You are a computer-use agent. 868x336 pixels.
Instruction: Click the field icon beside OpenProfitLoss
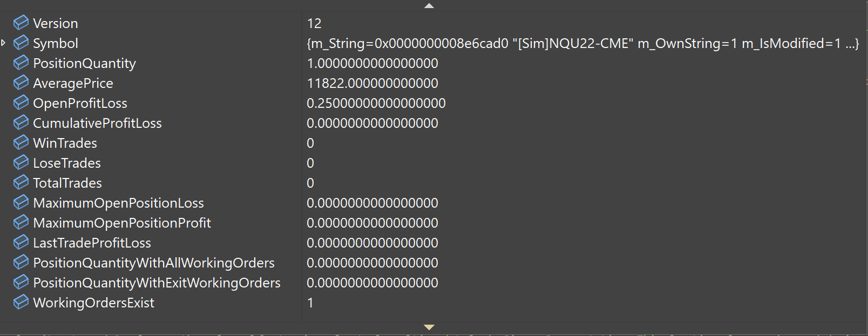tap(21, 103)
